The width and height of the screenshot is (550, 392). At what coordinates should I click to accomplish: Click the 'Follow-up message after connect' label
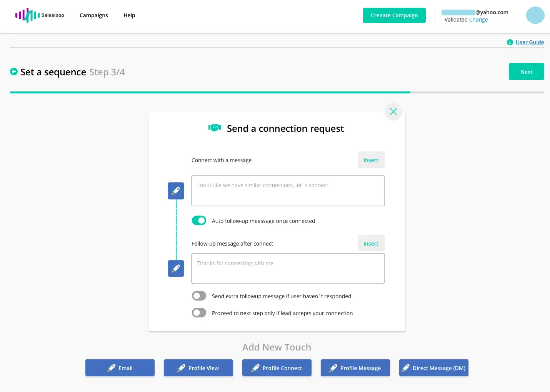(232, 244)
